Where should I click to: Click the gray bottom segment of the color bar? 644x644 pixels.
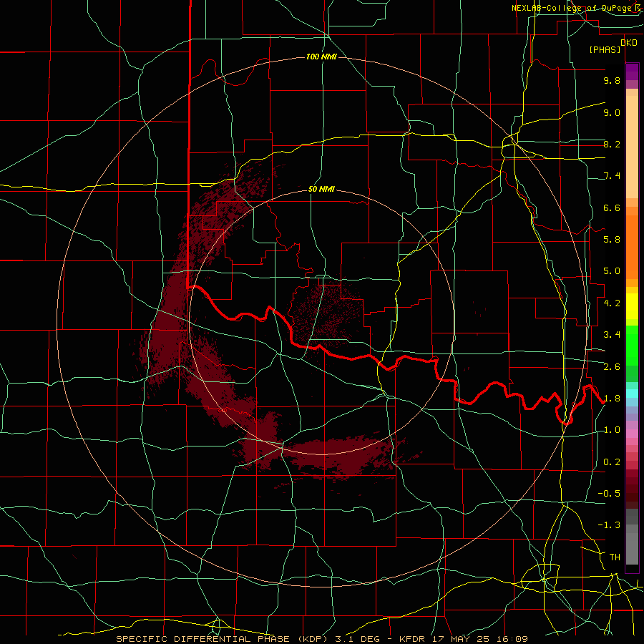[x=632, y=549]
